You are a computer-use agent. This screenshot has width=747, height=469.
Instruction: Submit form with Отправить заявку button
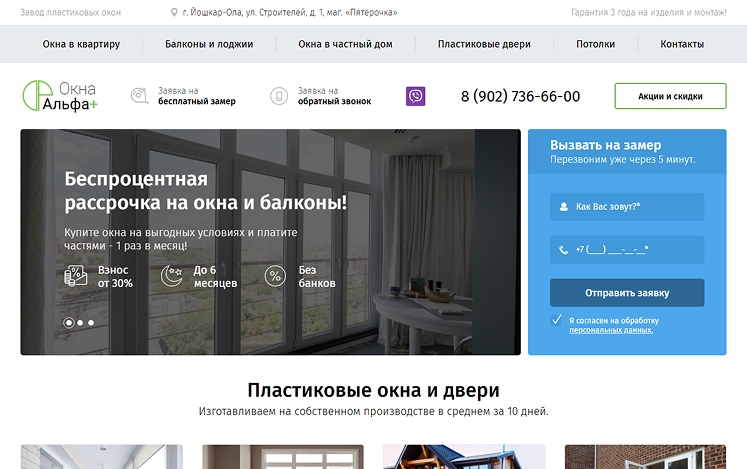(627, 293)
